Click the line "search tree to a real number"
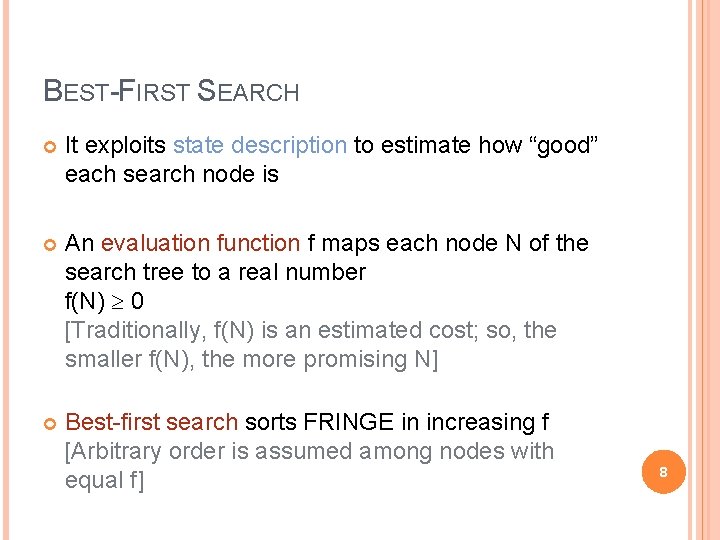The width and height of the screenshot is (720, 540). pos(215,272)
